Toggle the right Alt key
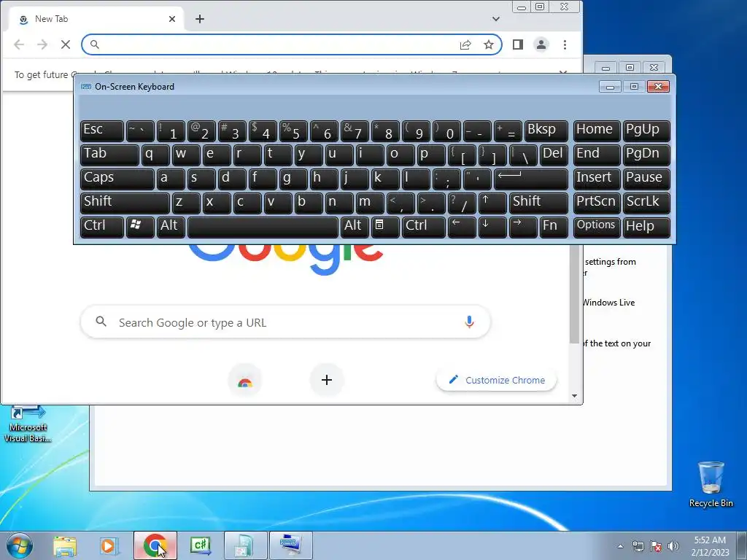Viewport: 747px width, 560px height. click(355, 227)
